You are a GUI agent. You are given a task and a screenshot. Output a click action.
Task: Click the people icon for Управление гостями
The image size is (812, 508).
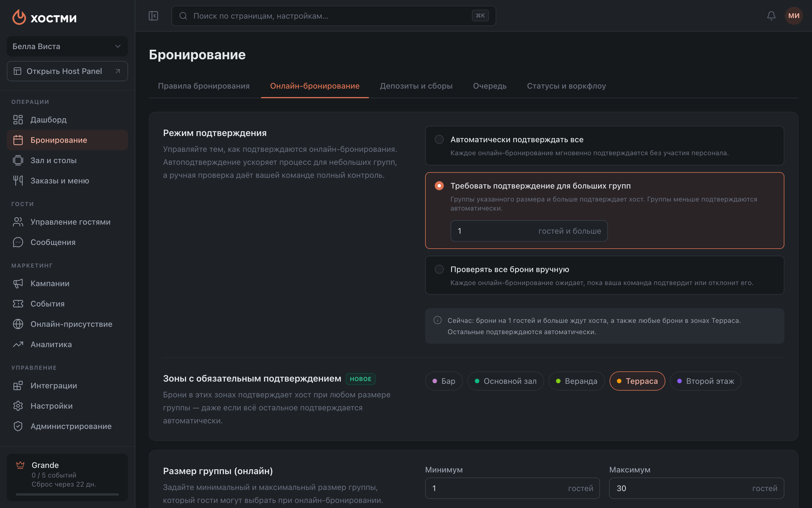[x=18, y=222]
